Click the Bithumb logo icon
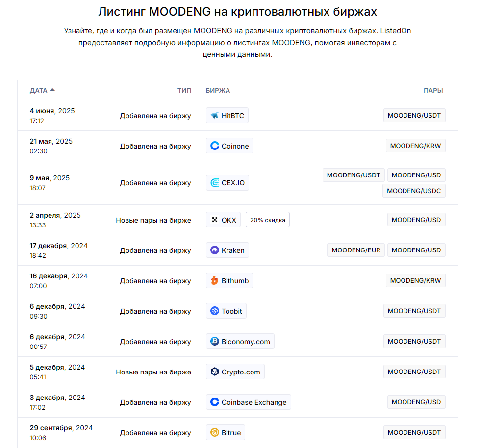 215,281
